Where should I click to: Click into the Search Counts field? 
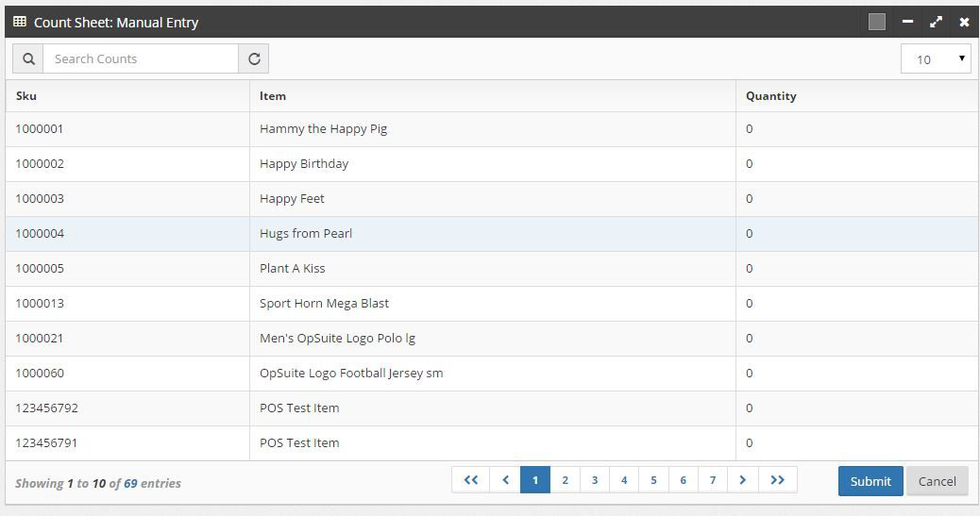coord(141,58)
